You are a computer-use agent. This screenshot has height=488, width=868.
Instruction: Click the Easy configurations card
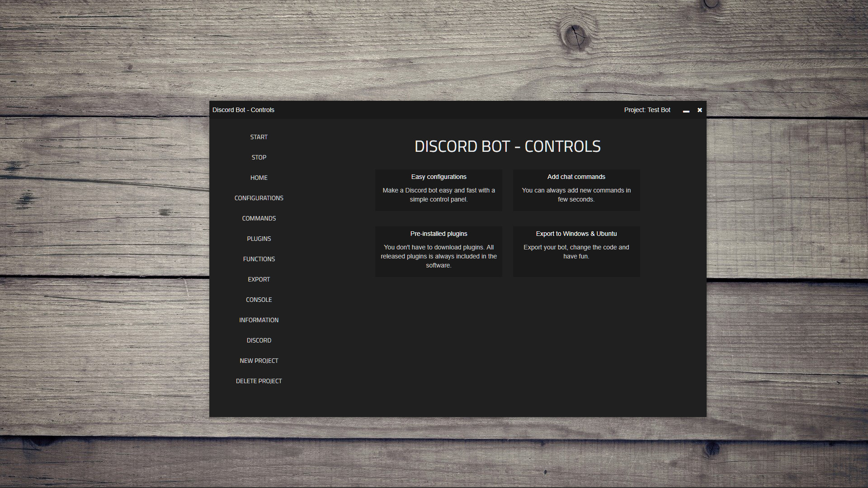click(439, 190)
